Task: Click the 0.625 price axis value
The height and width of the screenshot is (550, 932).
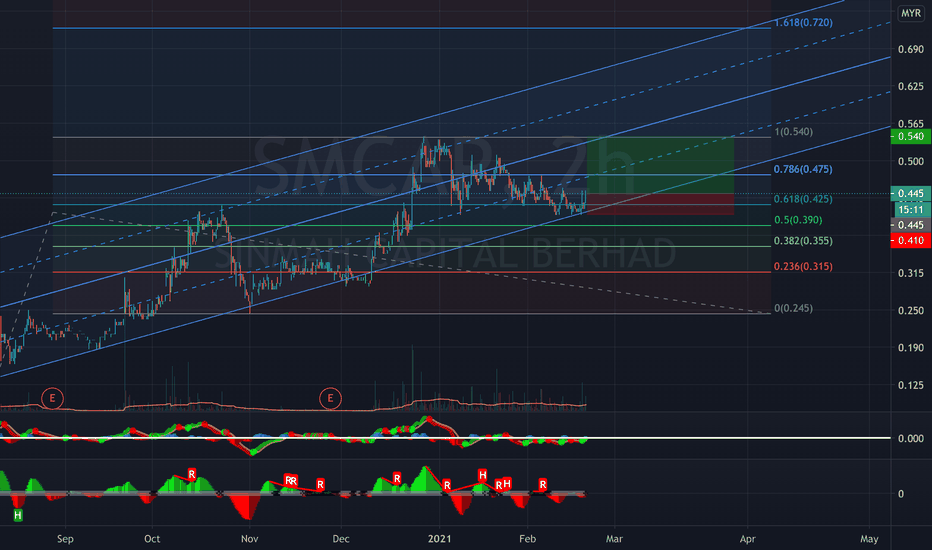Action: click(911, 87)
